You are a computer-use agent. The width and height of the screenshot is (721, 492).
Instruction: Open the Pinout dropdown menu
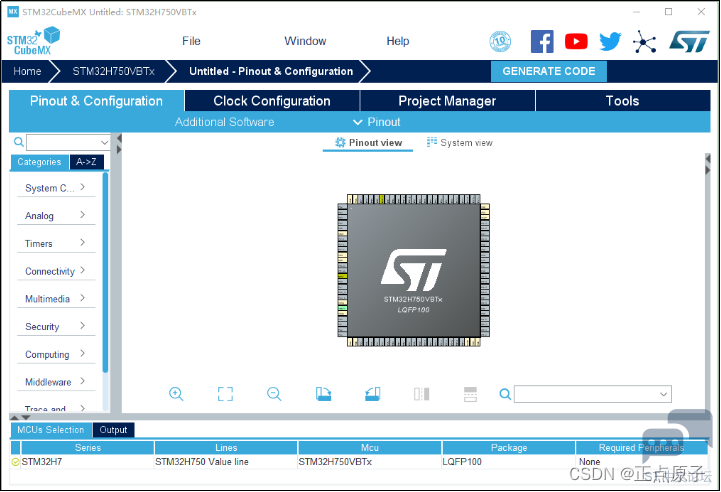(377, 122)
